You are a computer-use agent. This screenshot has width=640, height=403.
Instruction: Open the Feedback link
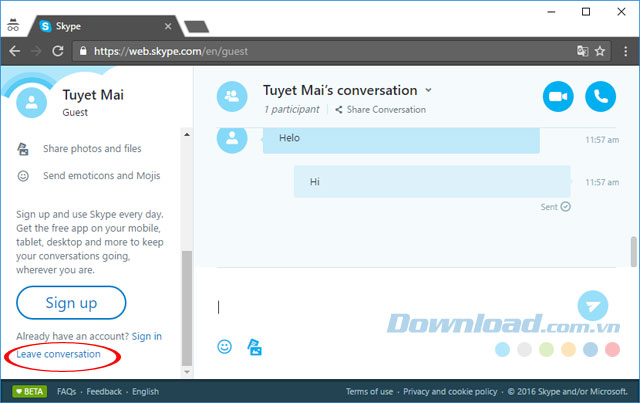coord(104,392)
